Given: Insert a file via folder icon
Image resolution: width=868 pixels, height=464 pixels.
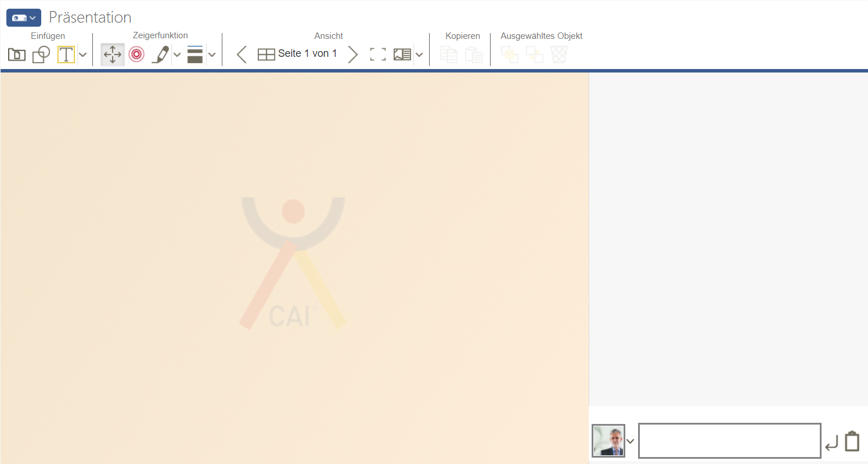Looking at the screenshot, I should pyautogui.click(x=17, y=55).
